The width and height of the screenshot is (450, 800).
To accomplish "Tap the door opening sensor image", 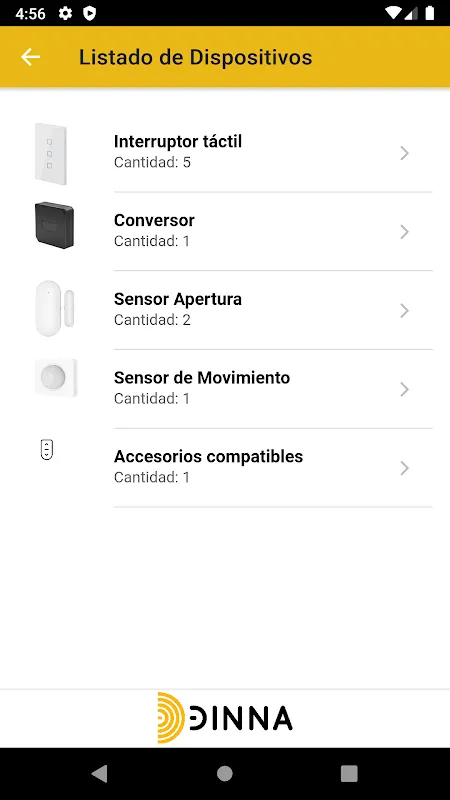I will (55, 308).
